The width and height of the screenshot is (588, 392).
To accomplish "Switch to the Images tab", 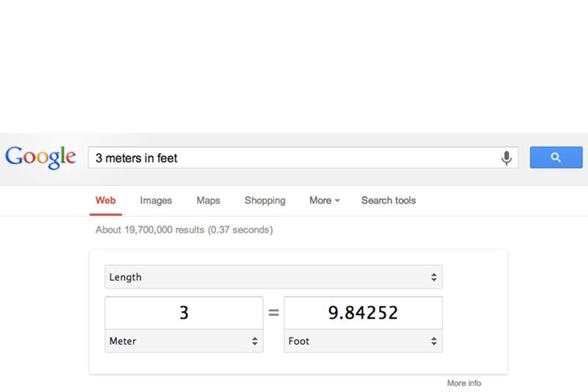I will pos(156,200).
